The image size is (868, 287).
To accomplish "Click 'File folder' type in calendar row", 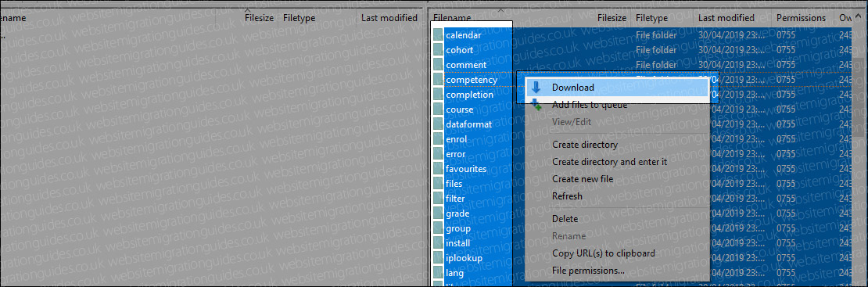I will [656, 35].
